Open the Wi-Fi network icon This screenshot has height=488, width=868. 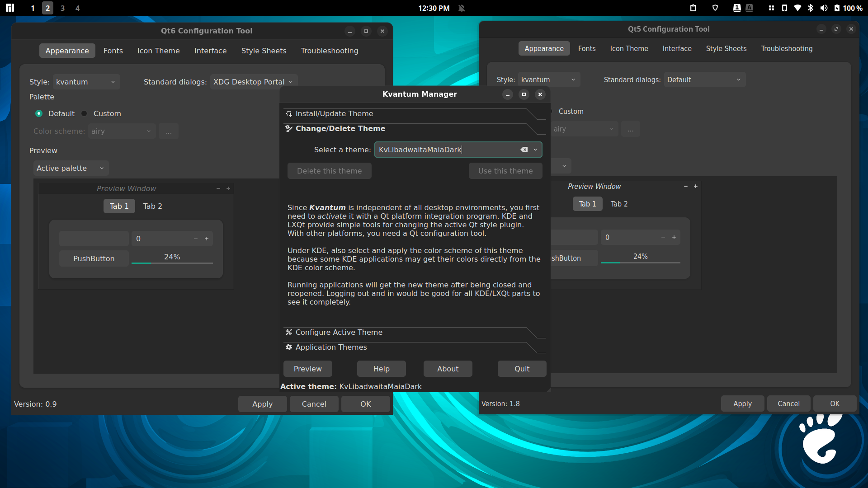tap(797, 8)
